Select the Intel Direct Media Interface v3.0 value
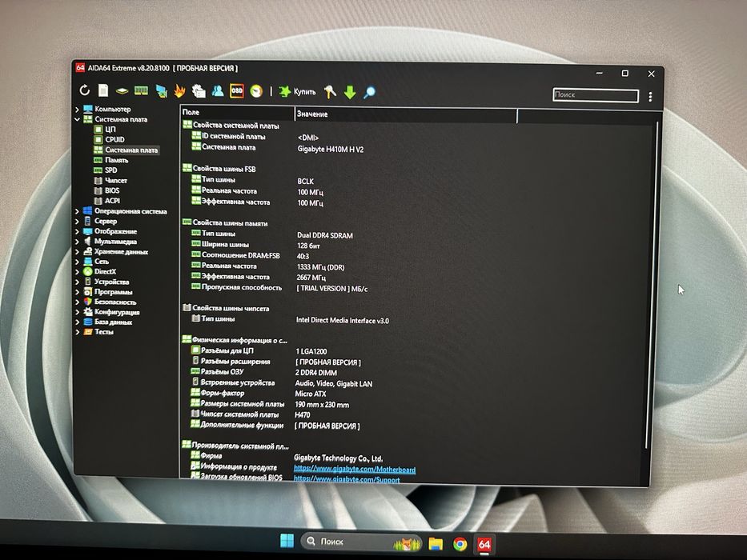Image resolution: width=747 pixels, height=560 pixels. click(343, 321)
